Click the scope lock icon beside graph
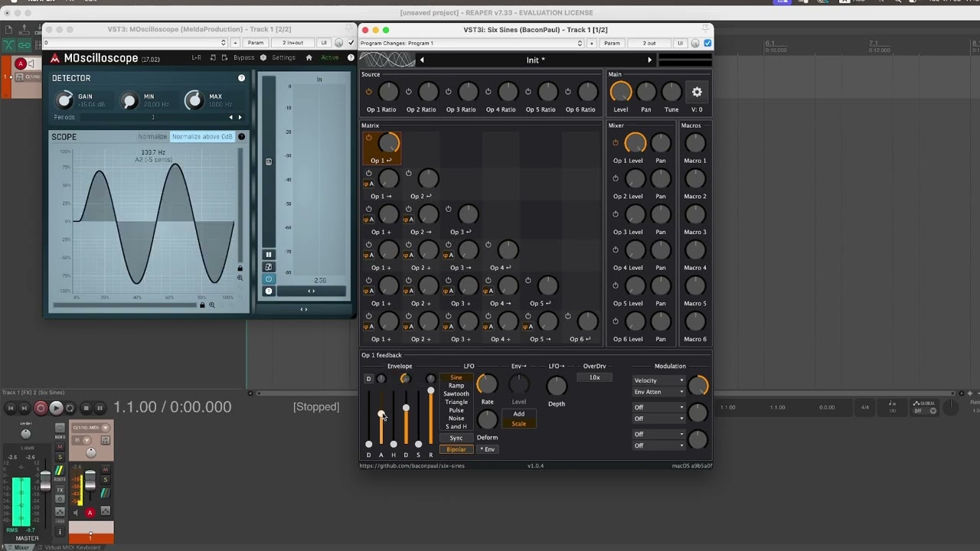Viewport: 980px width, 551px height. click(x=240, y=268)
